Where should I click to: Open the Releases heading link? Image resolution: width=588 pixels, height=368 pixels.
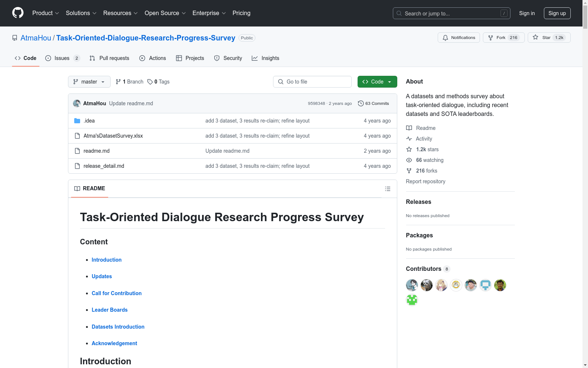coord(419,202)
